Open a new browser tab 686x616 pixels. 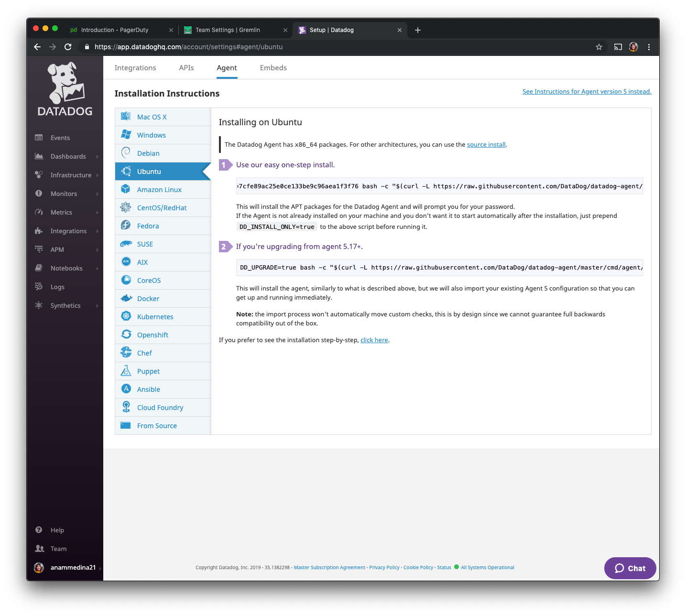coord(417,30)
